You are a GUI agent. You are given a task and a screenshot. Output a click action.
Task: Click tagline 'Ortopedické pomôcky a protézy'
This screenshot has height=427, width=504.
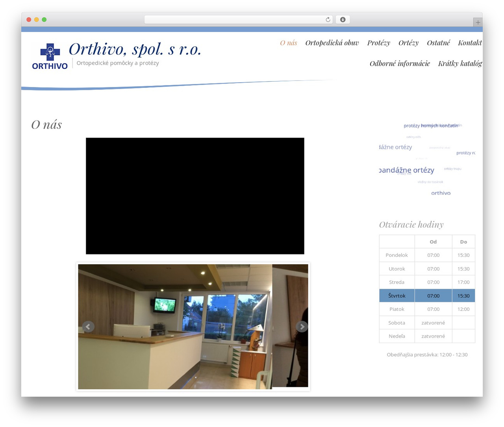click(118, 63)
